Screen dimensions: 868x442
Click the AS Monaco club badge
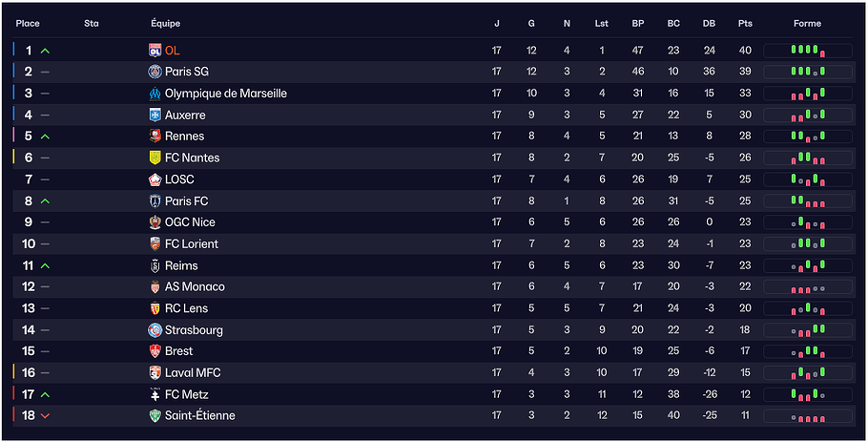155,286
